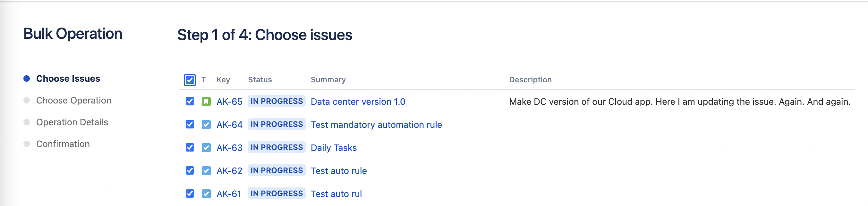Click the task type icon for AK-61
Viewport: 868px width, 206px height.
pos(206,194)
